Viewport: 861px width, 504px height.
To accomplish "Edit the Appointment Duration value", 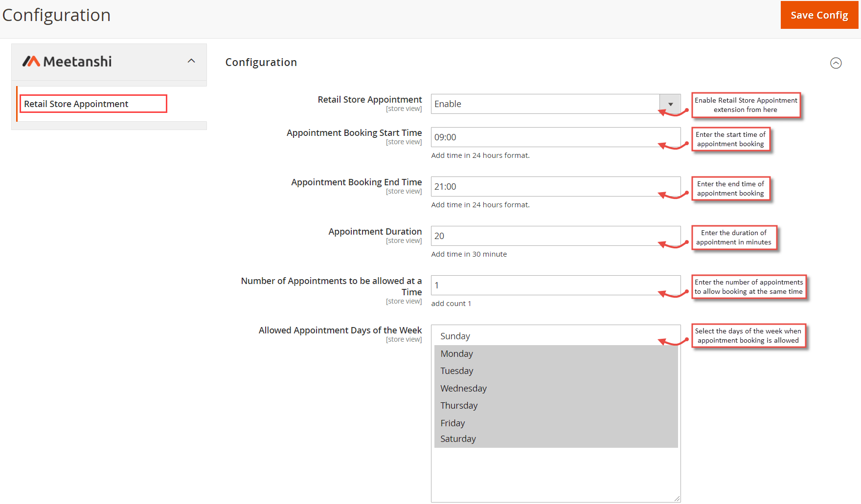I will coord(555,236).
